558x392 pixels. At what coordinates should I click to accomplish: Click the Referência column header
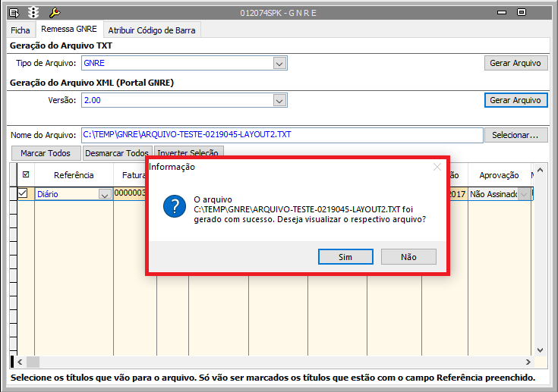pyautogui.click(x=74, y=175)
